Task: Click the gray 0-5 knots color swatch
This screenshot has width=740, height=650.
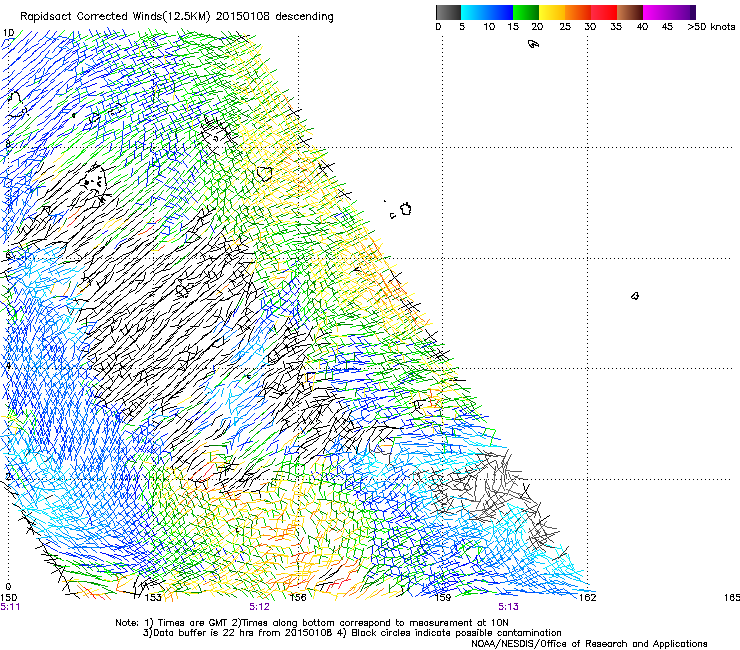Action: (x=448, y=12)
